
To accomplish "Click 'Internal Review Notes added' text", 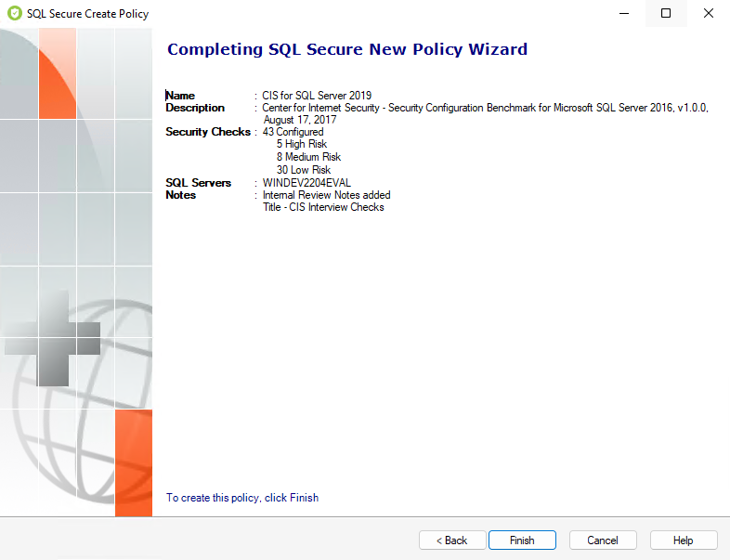I will pos(326,195).
